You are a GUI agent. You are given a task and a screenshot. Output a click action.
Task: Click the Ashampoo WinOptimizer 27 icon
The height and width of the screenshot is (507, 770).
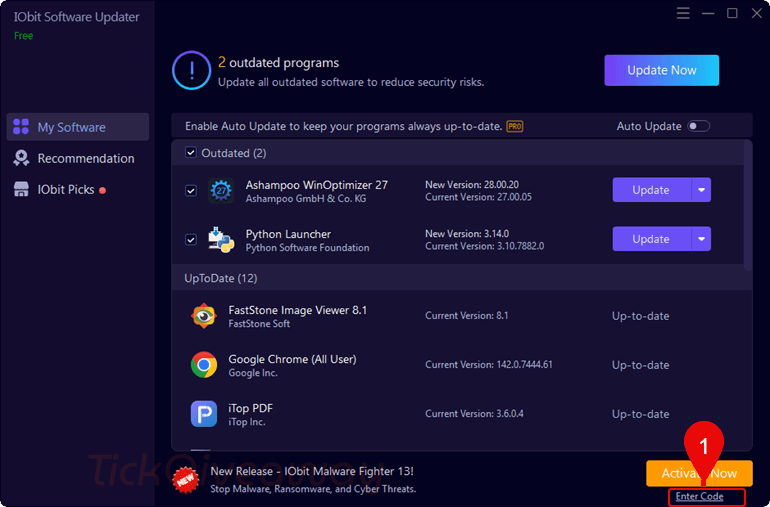coord(221,191)
